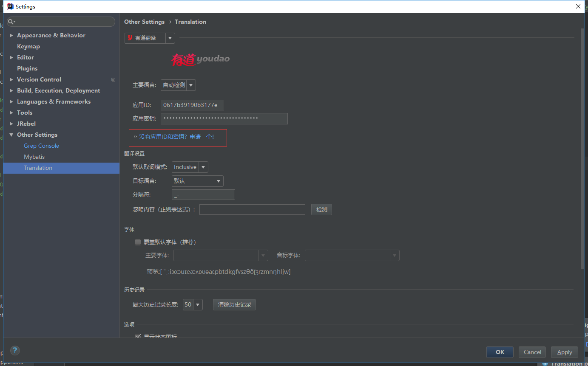Click the Version Control project-level icon
The width and height of the screenshot is (588, 366).
[113, 79]
